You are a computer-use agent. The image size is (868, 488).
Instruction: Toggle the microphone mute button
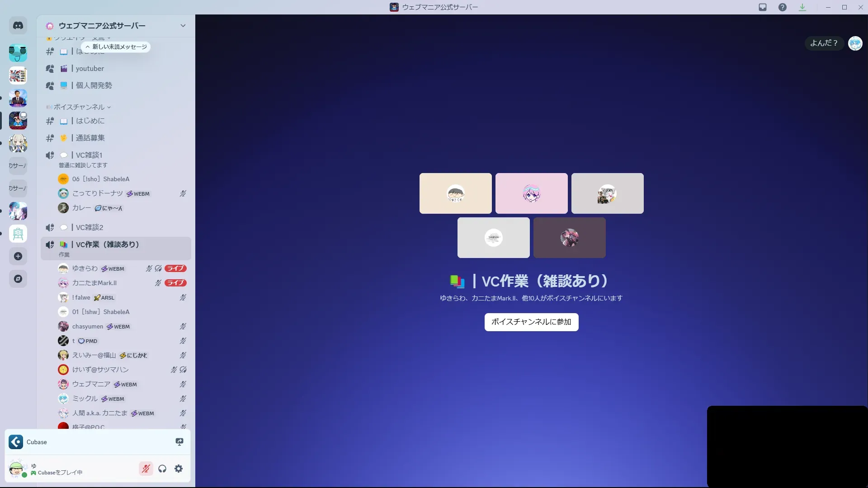pos(146,469)
